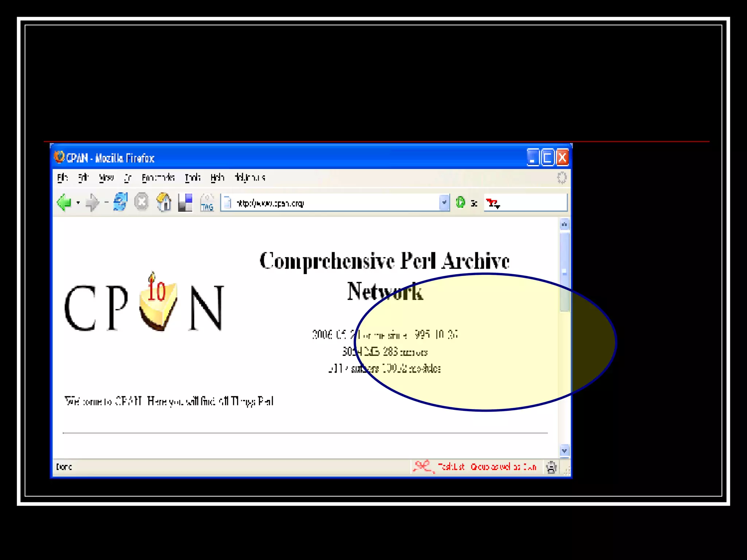Click the red TaskList bow icon
Image resolution: width=747 pixels, height=560 pixels.
(423, 466)
